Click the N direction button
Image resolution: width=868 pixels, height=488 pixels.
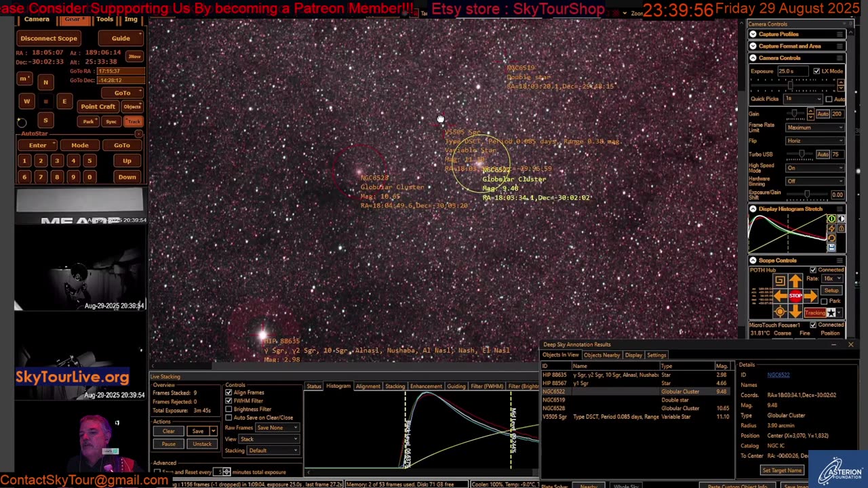point(45,83)
